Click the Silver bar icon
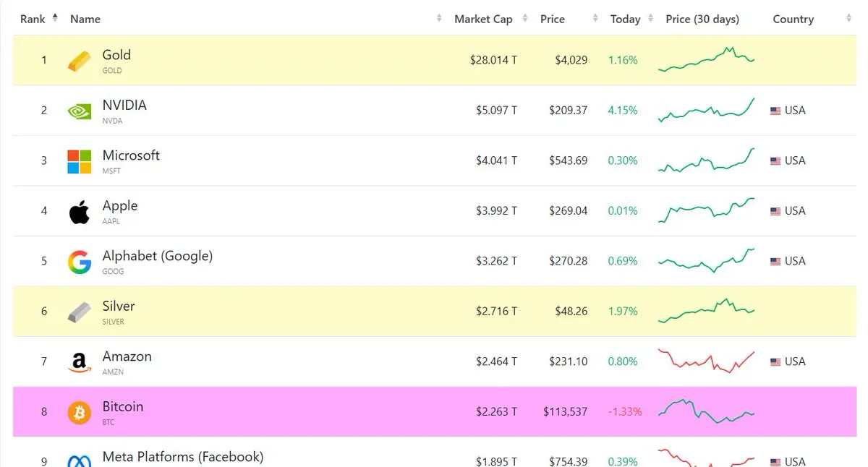 tap(80, 312)
